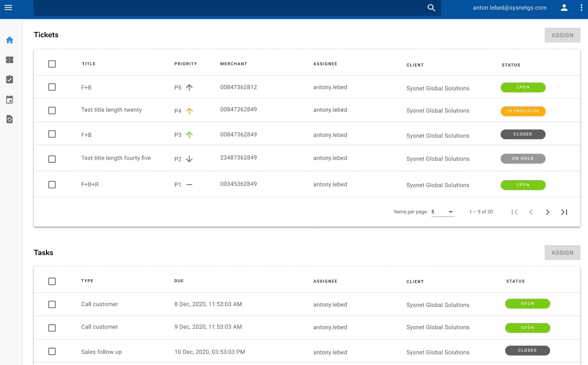The height and width of the screenshot is (365, 588).
Task: Open the hamburger menu
Action: [x=8, y=8]
